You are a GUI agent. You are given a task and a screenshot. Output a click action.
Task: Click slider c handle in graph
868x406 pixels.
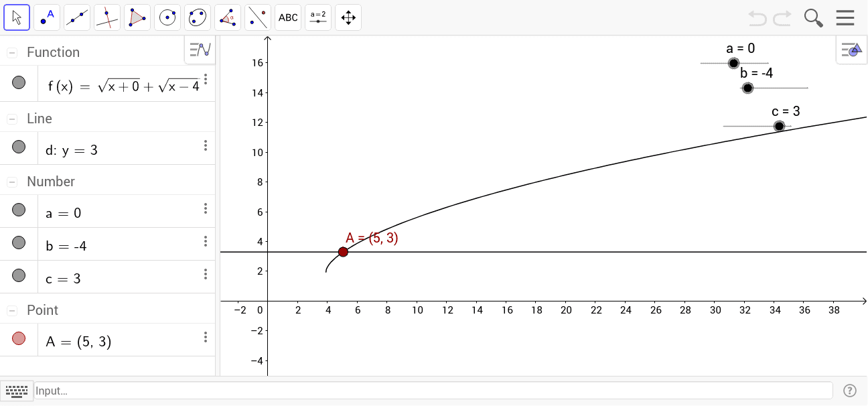[x=779, y=126]
